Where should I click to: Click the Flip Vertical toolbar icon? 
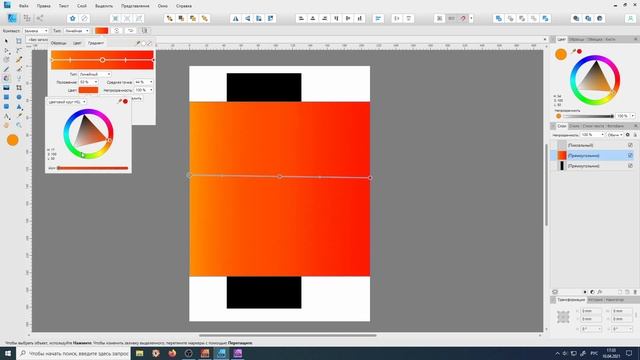pos(247,18)
